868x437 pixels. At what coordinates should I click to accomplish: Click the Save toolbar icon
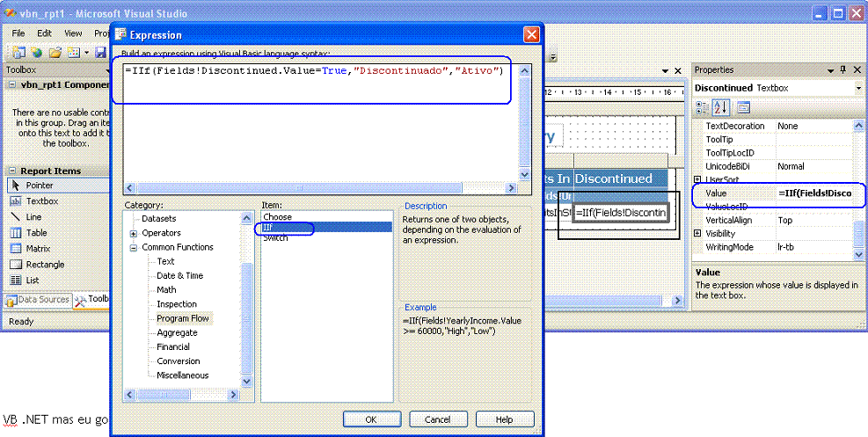pyautogui.click(x=101, y=53)
